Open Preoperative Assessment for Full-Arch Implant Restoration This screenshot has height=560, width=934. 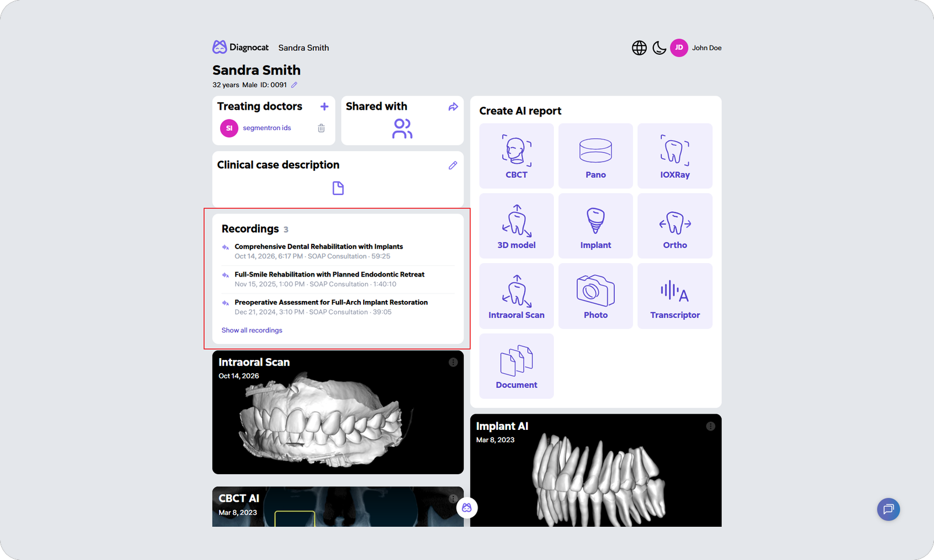point(338,307)
